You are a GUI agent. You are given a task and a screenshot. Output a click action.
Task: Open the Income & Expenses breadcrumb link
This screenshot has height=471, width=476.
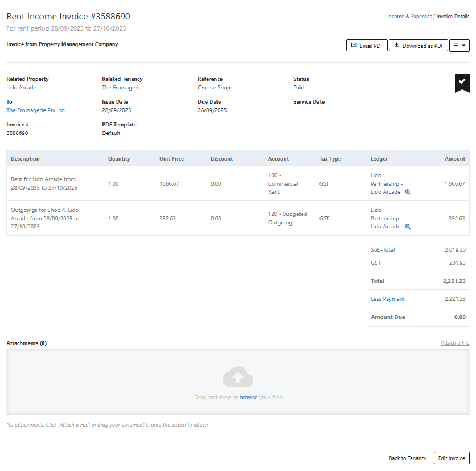click(409, 17)
